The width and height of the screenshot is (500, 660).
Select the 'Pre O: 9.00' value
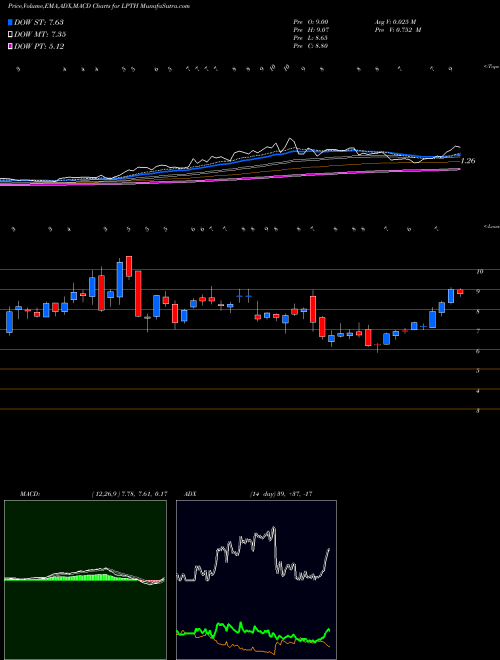[311, 21]
